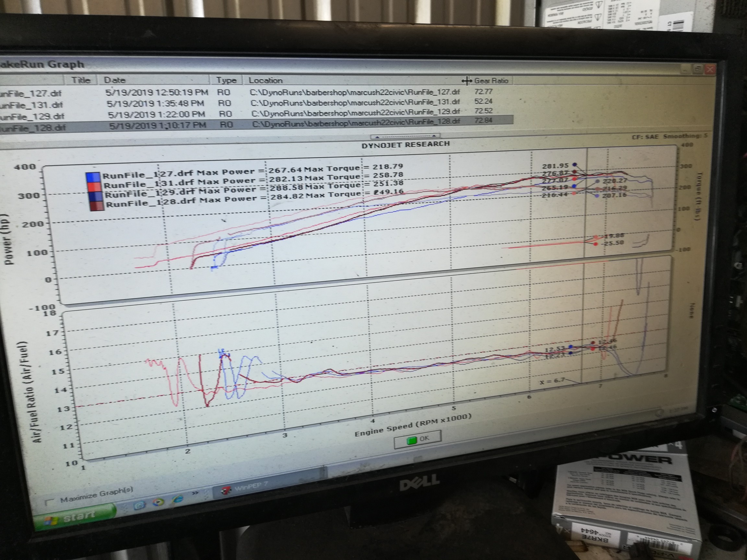The width and height of the screenshot is (747, 560).
Task: Switch to WinPEP 7 taskbar item
Action: click(250, 487)
